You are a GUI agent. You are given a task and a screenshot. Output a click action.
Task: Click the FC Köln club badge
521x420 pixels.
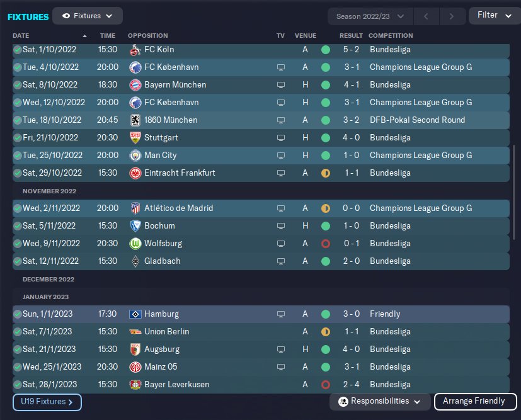click(x=134, y=49)
